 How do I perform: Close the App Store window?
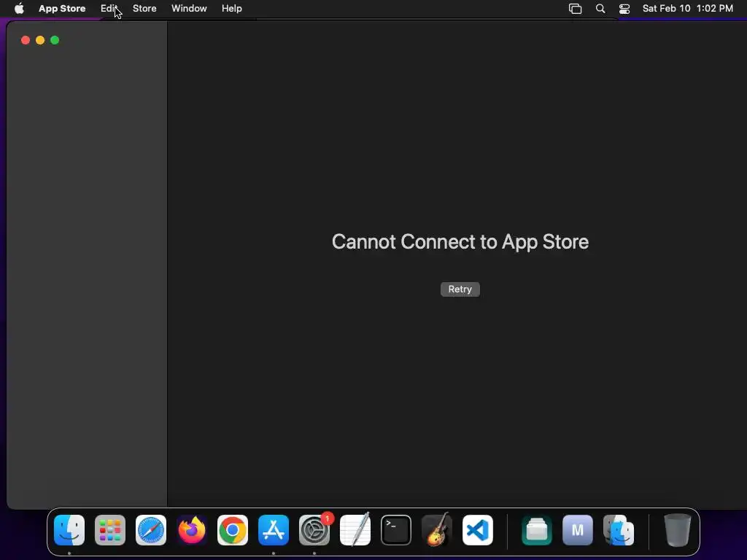coord(26,40)
